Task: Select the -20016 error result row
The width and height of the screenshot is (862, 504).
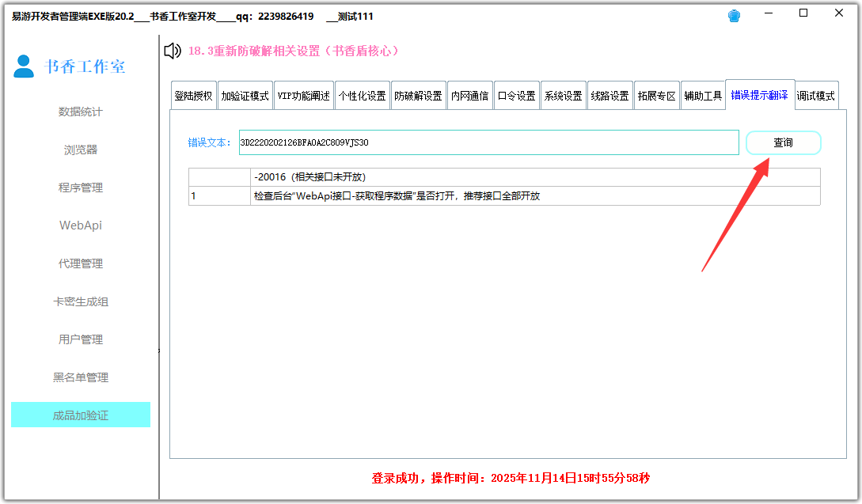Action: [x=534, y=176]
